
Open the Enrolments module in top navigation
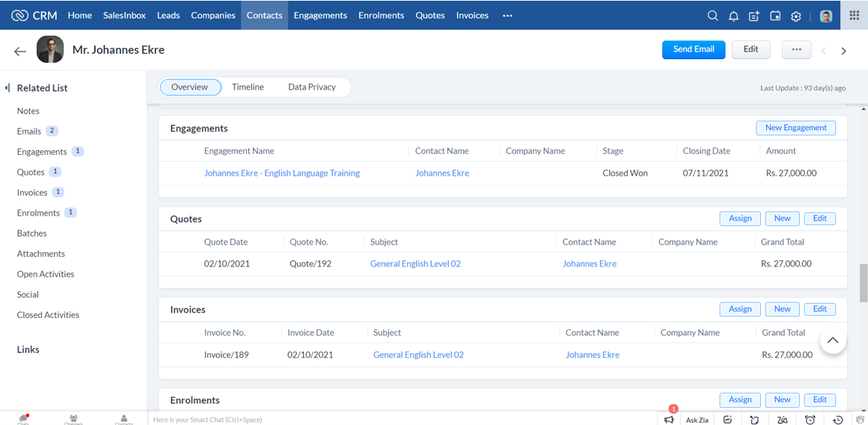point(382,16)
